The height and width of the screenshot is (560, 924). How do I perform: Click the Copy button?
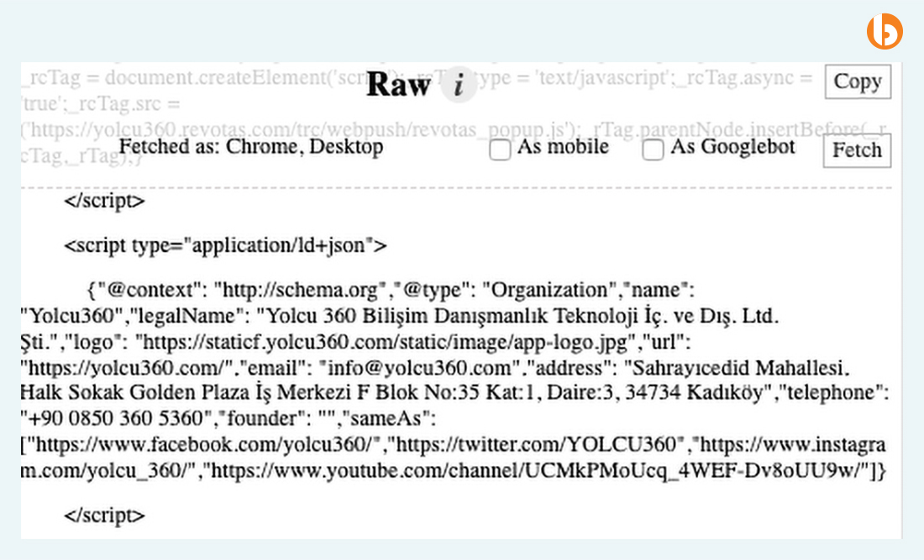coord(857,81)
